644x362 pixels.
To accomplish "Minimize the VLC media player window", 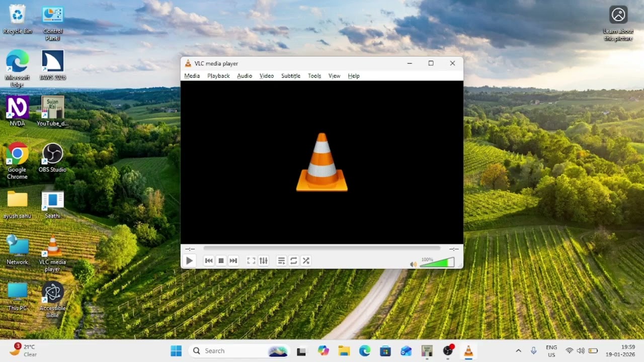I will pos(410,63).
